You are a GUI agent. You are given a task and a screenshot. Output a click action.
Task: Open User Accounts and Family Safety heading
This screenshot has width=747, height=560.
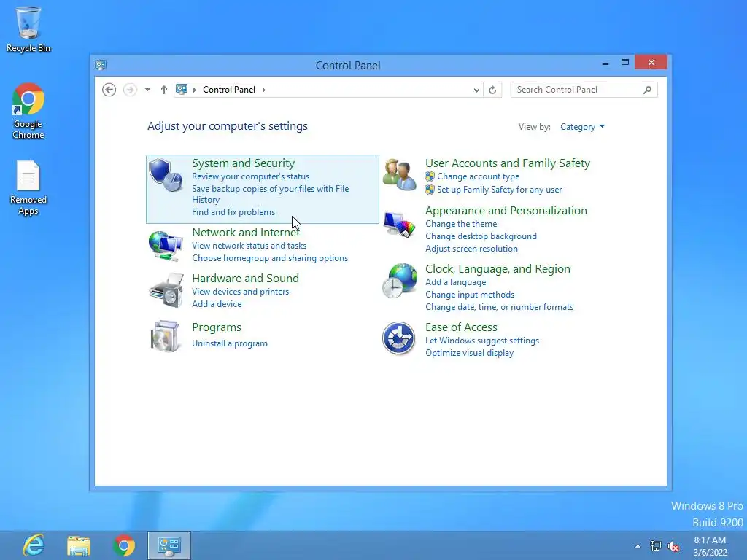pos(508,163)
